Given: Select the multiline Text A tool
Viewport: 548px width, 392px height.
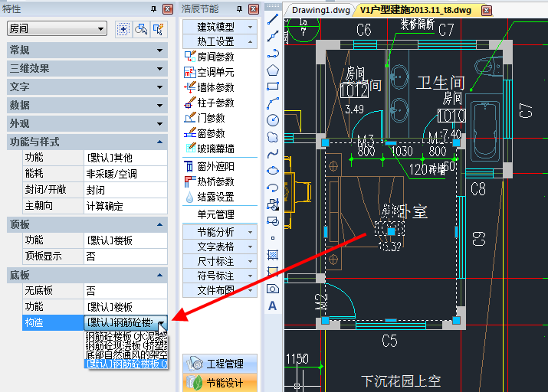Looking at the screenshot, I should point(273,305).
